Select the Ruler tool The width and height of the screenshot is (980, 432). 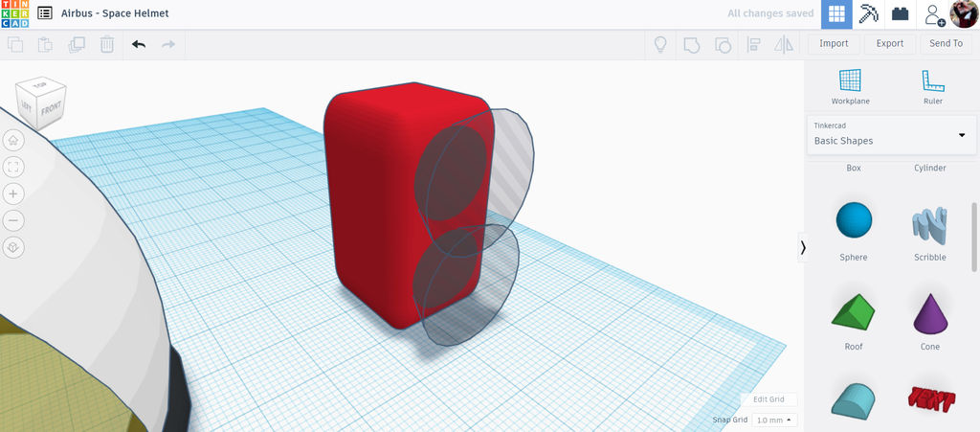coord(932,86)
